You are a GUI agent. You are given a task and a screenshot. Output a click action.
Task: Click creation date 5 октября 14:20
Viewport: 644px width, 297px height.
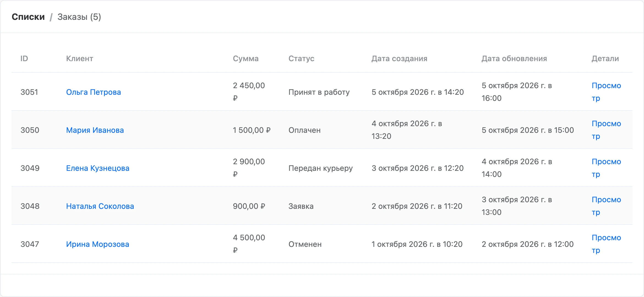pyautogui.click(x=417, y=92)
